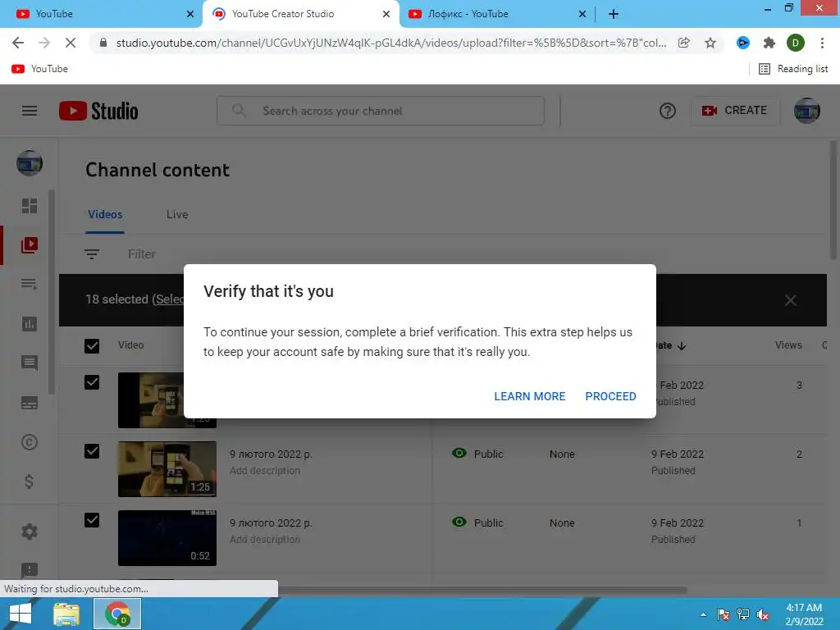
Task: Click LEARN MORE in the verification dialog
Action: click(x=529, y=396)
